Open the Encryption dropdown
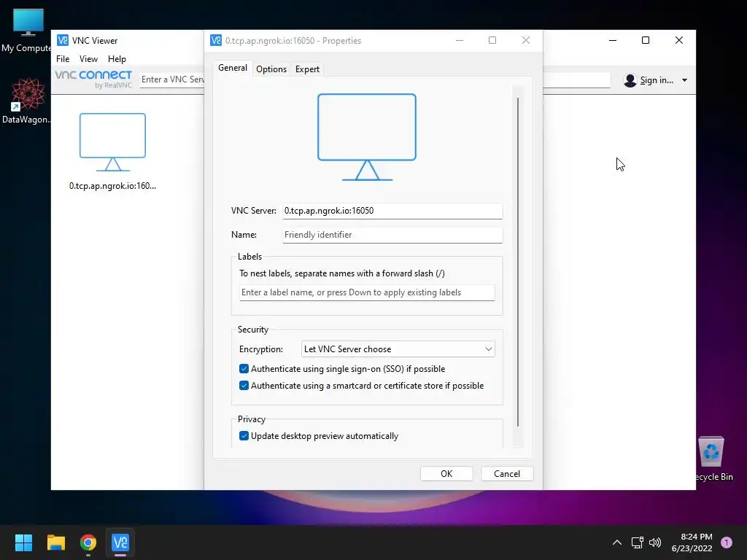Image resolution: width=747 pixels, height=560 pixels. pyautogui.click(x=398, y=349)
